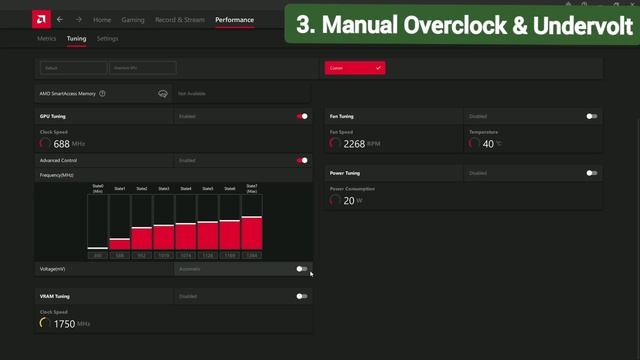Click the 40 °C temperature reading
Image resolution: width=640 pixels, height=360 pixels.
pos(492,144)
